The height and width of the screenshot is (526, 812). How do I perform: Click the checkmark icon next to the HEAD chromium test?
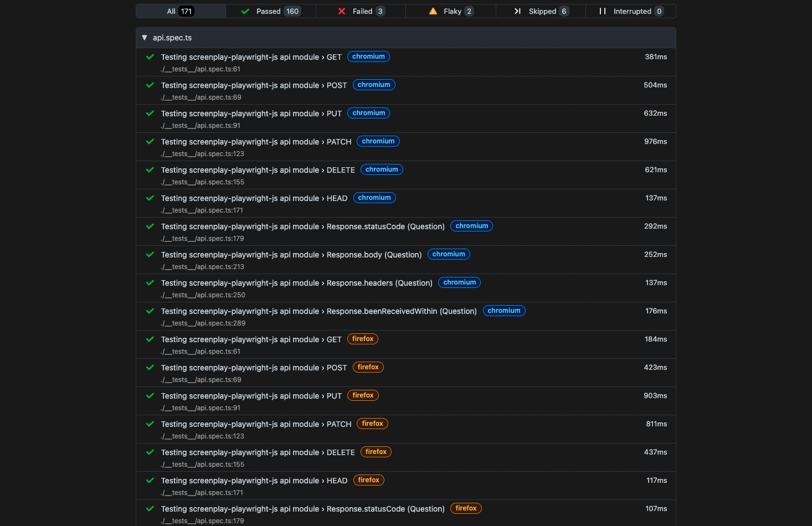[150, 198]
